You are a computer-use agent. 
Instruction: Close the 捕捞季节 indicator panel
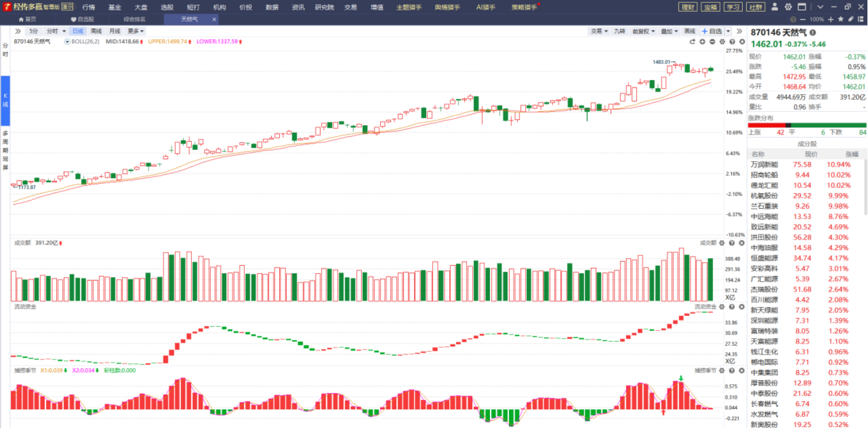[x=742, y=370]
